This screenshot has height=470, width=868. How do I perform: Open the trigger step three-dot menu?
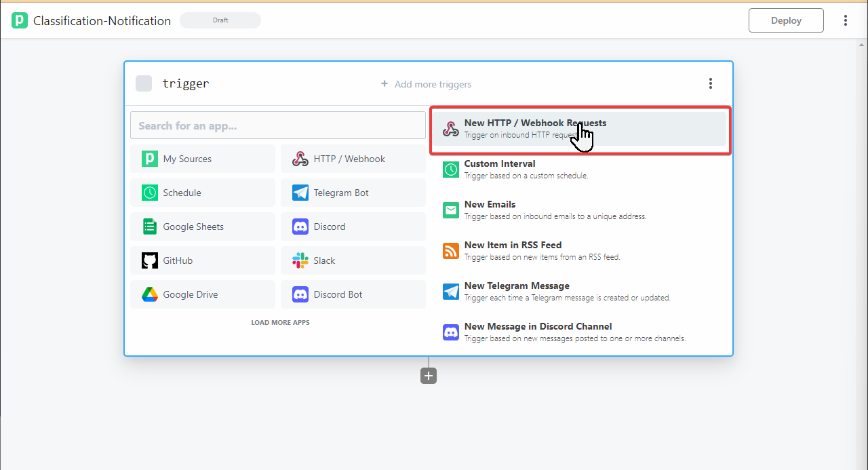(710, 83)
